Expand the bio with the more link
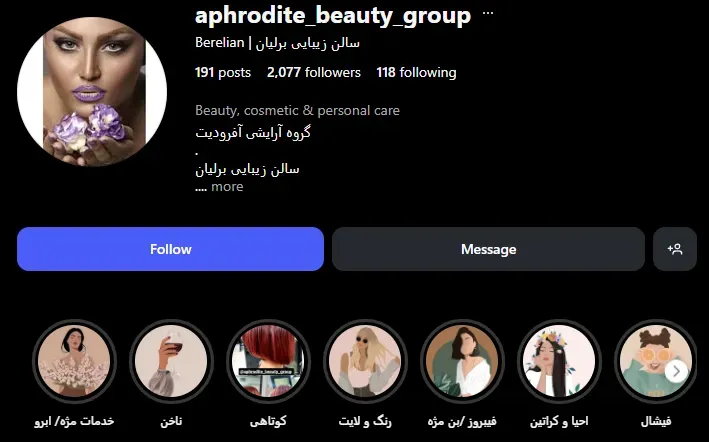Viewport: 709px width, 442px height. coord(227,187)
